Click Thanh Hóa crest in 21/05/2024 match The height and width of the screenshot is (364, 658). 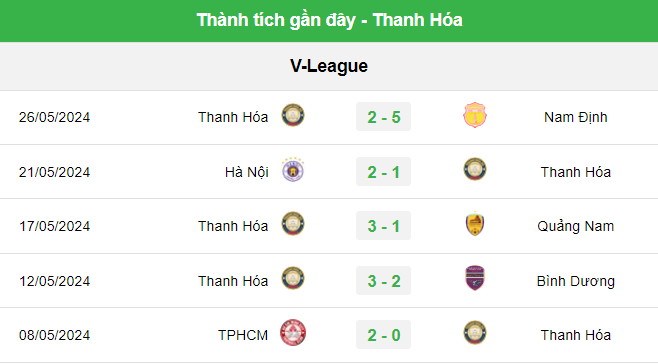[475, 169]
